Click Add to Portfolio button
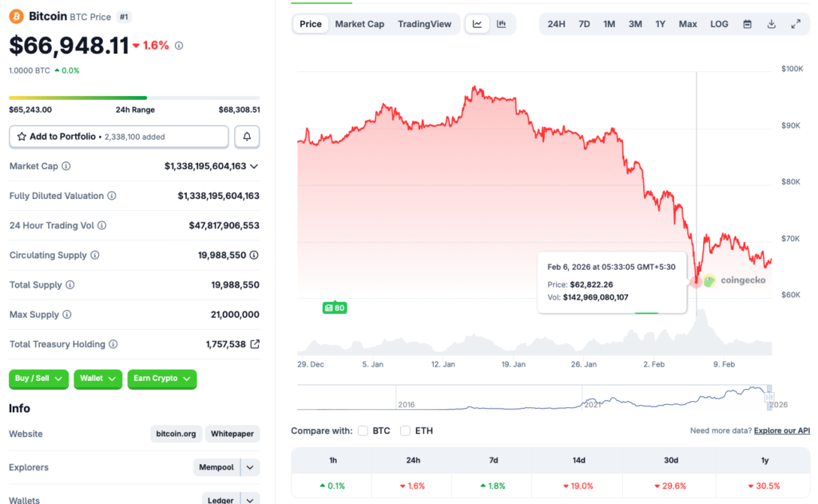The image size is (818, 504). click(x=119, y=137)
